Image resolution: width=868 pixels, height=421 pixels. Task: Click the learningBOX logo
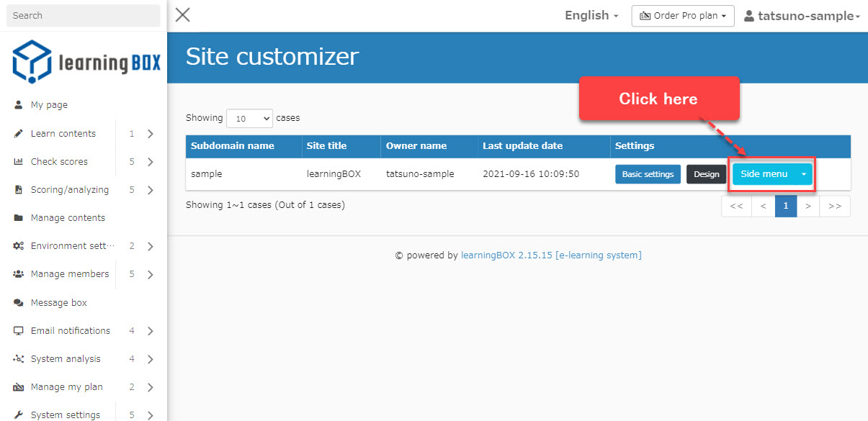pyautogui.click(x=86, y=62)
